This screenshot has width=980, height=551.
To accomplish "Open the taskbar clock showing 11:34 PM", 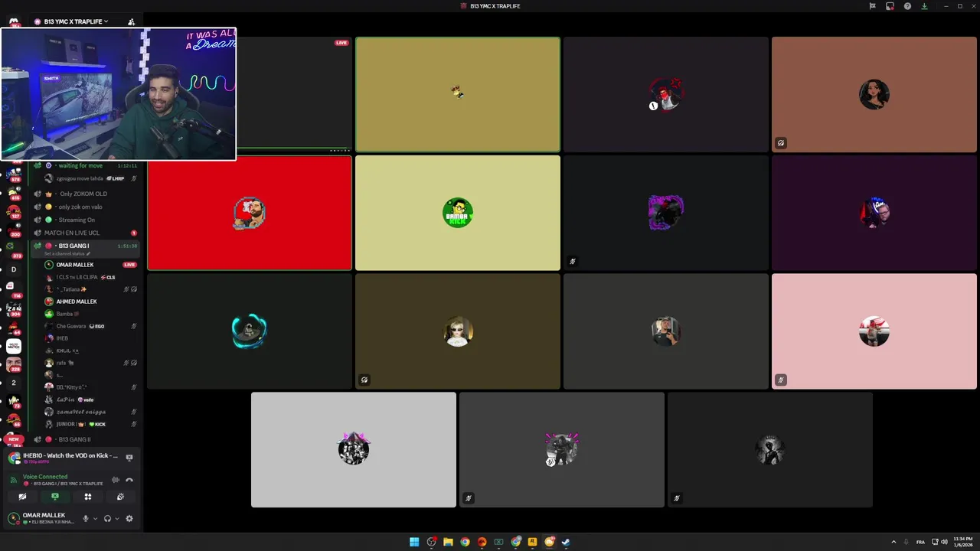I will (x=962, y=542).
